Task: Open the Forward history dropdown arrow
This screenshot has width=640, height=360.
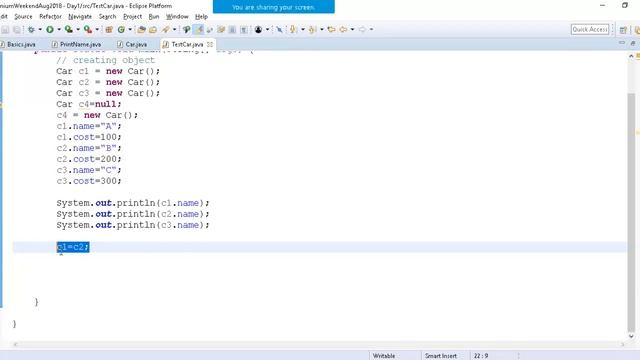Action: 371,29
